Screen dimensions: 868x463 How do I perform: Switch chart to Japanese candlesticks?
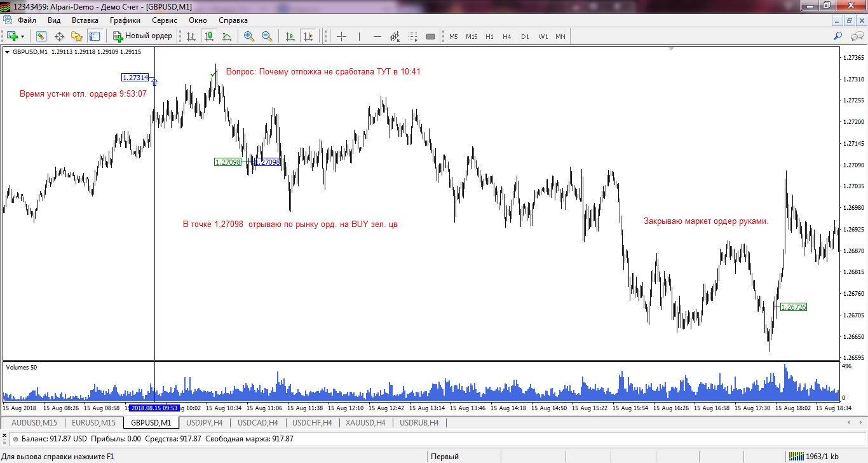pyautogui.click(x=209, y=36)
